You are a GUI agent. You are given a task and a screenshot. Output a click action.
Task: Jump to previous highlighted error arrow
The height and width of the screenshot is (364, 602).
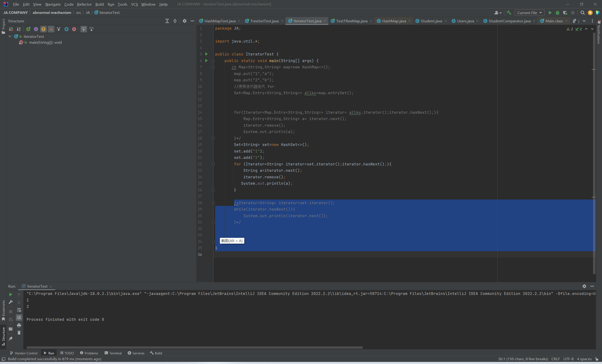click(x=586, y=29)
